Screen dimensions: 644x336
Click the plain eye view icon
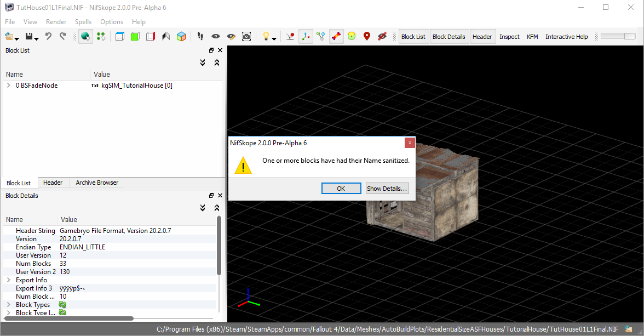[216, 36]
